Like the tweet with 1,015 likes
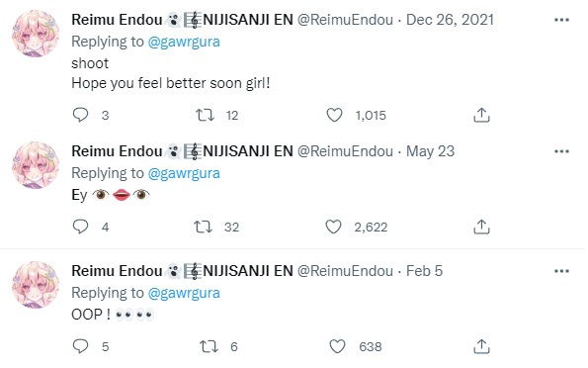The image size is (588, 368). click(x=334, y=115)
